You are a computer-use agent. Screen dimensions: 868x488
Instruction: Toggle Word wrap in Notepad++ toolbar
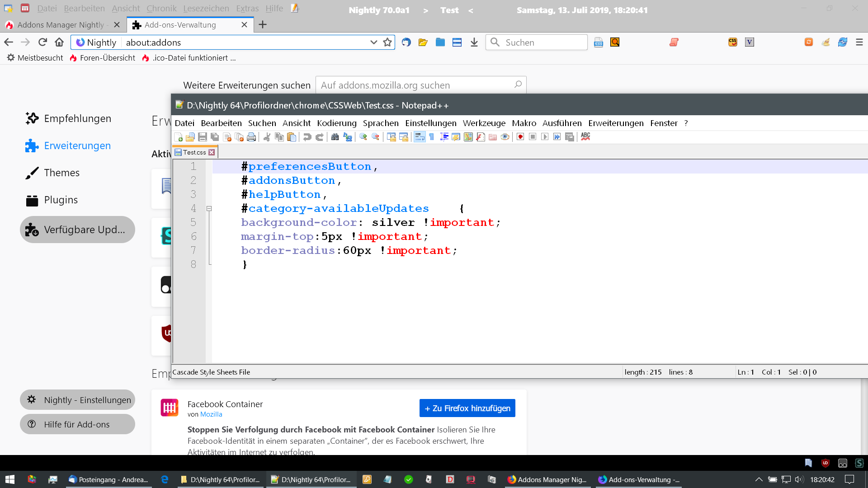click(420, 137)
